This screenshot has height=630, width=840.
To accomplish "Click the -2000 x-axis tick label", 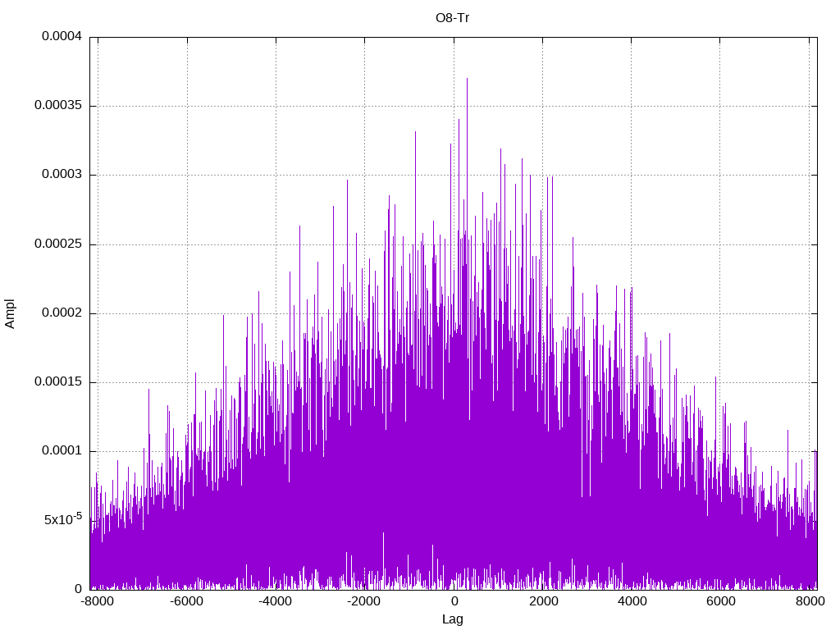I will 363,601.
